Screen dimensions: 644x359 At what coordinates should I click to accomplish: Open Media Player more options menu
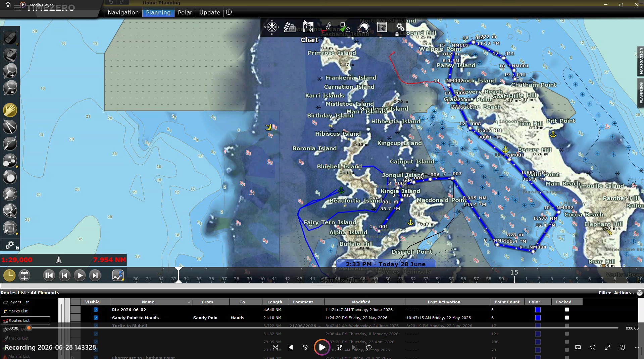[637, 347]
